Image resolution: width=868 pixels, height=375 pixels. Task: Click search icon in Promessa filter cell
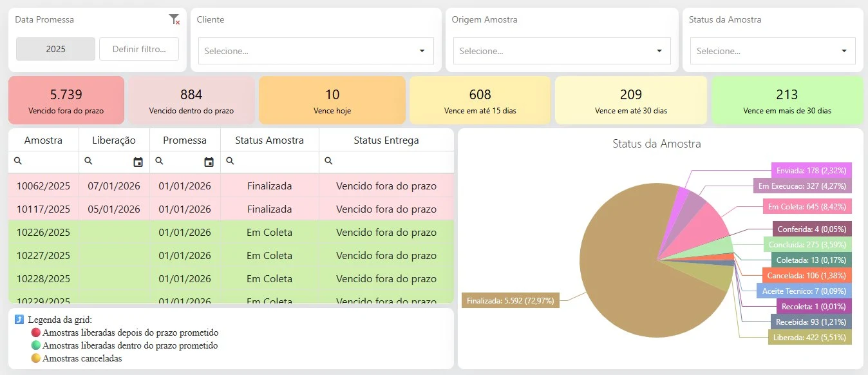(x=159, y=161)
